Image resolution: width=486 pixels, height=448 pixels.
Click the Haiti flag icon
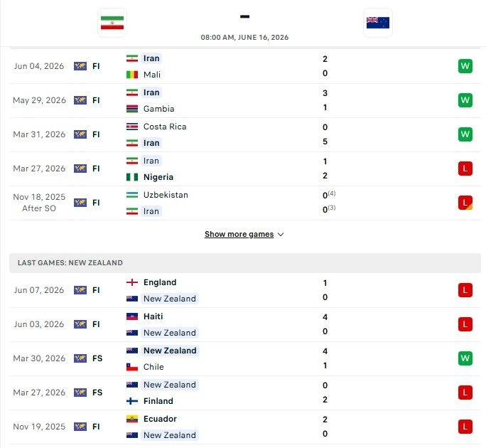(132, 316)
